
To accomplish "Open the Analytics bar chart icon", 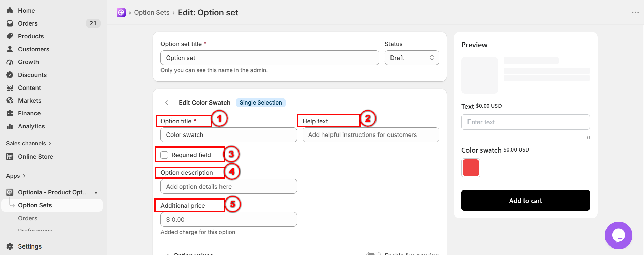I will pyautogui.click(x=10, y=126).
